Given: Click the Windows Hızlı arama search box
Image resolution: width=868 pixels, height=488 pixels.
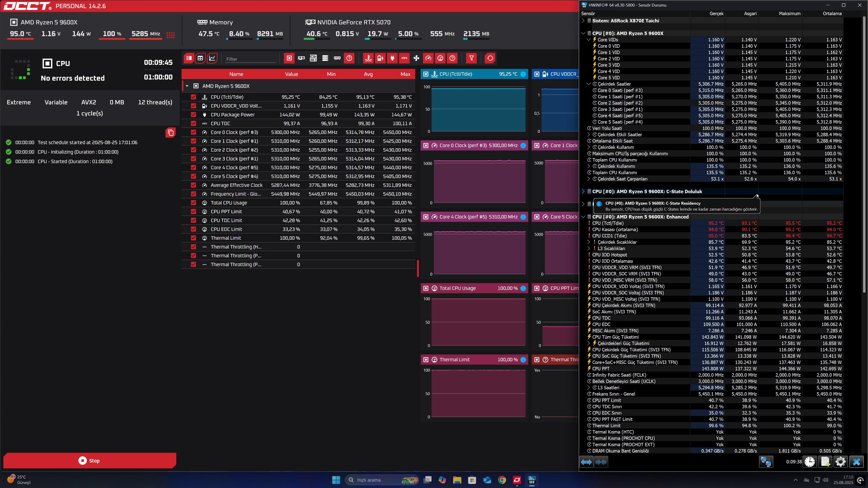Looking at the screenshot, I should coord(382,480).
